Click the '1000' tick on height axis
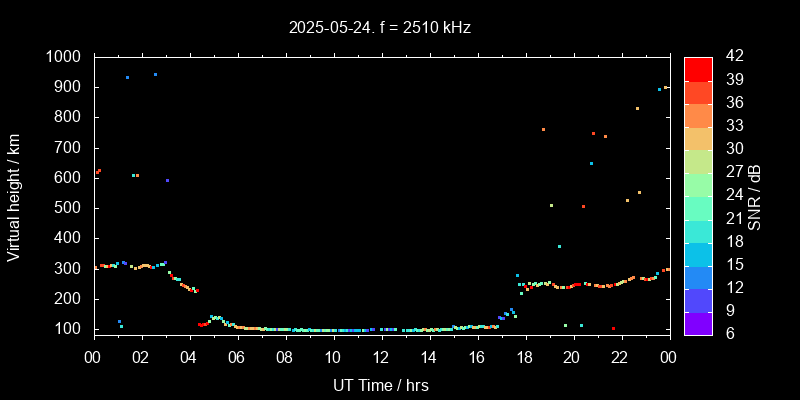Viewport: 800px width, 400px height. 65,57
